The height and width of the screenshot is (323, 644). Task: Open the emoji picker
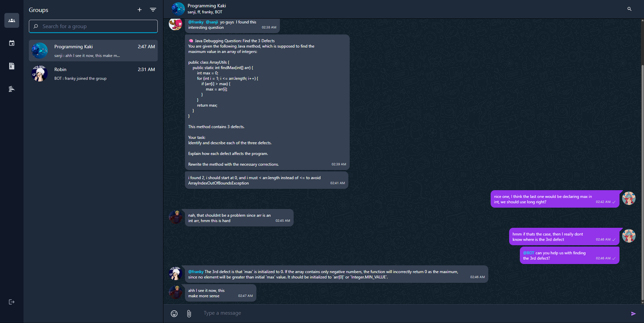point(174,313)
